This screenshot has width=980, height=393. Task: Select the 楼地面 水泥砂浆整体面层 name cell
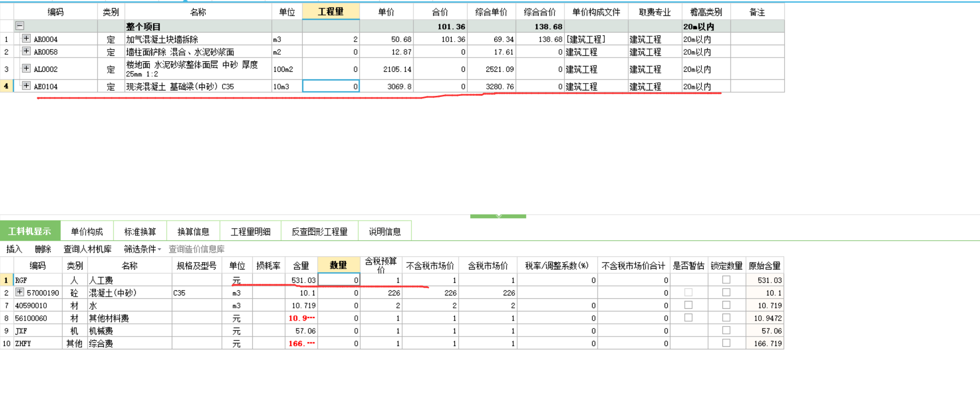coord(198,69)
